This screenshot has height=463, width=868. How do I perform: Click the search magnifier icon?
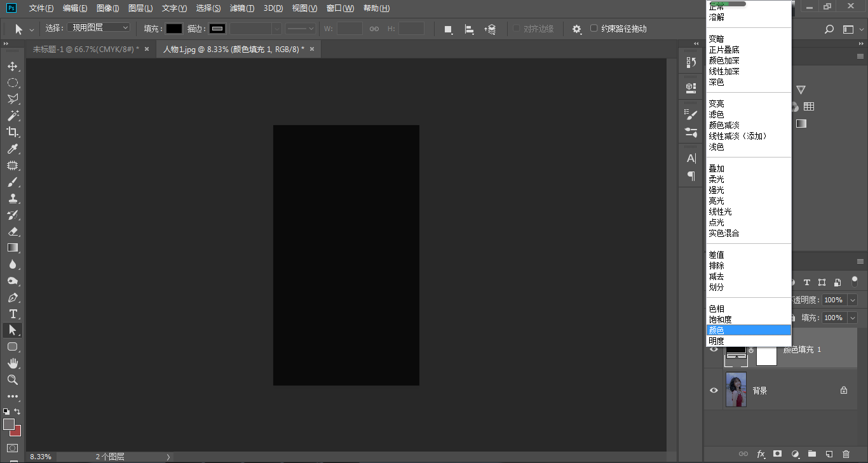coord(829,29)
